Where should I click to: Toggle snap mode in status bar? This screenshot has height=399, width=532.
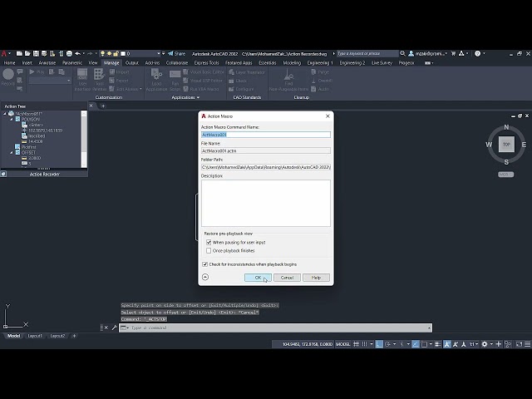point(364,344)
